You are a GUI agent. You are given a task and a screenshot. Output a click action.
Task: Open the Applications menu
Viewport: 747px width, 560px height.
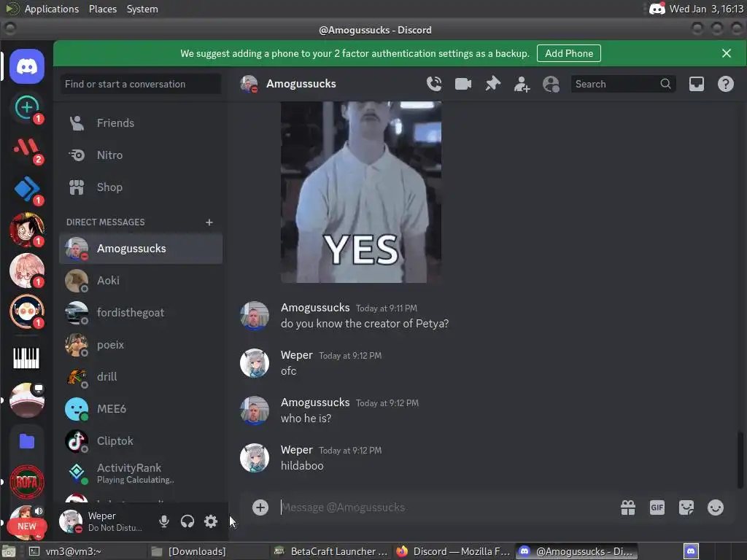[x=52, y=9]
